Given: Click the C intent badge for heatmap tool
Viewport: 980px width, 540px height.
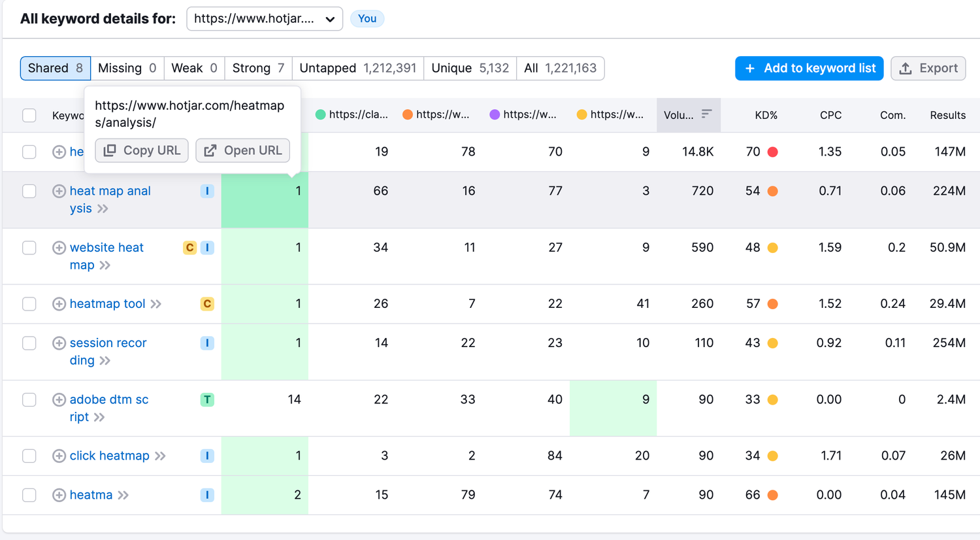Looking at the screenshot, I should click(207, 304).
